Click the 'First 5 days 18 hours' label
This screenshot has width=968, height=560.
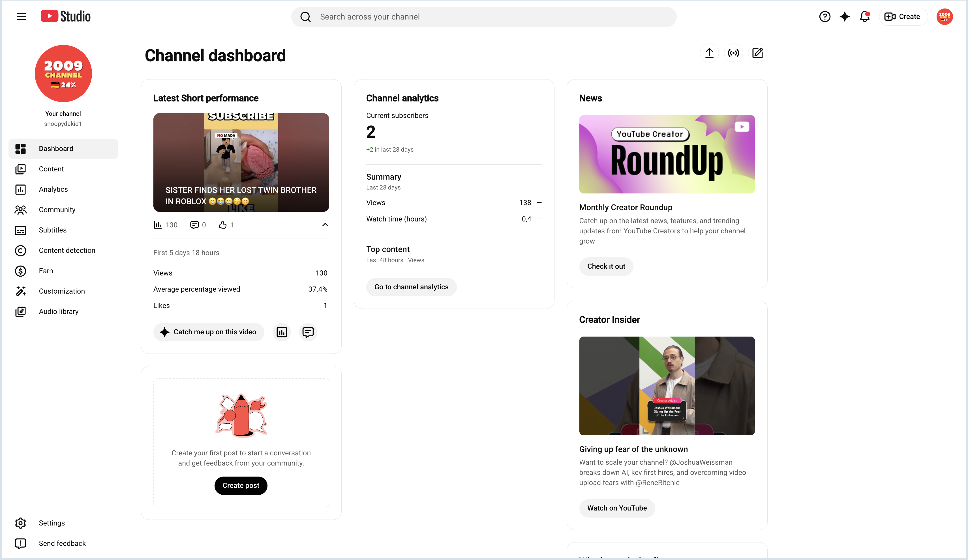coord(186,253)
